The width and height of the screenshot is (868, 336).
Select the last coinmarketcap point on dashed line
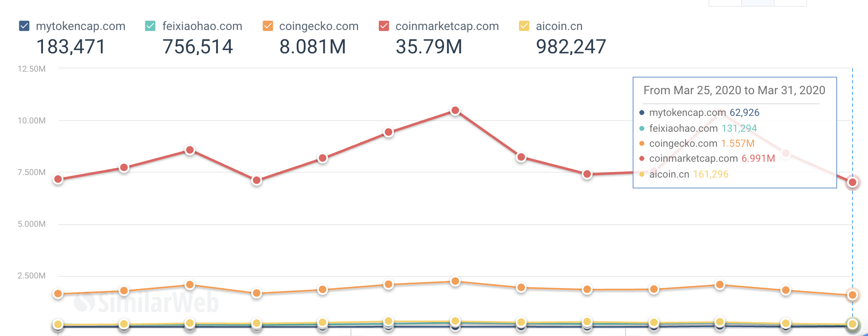point(853,182)
